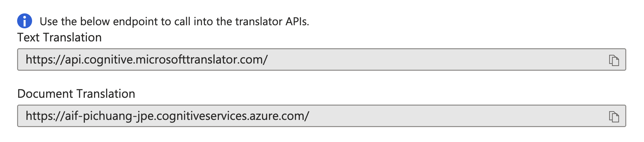This screenshot has width=644, height=142.
Task: Click the word 'endpoint' in info message
Action: [135, 21]
